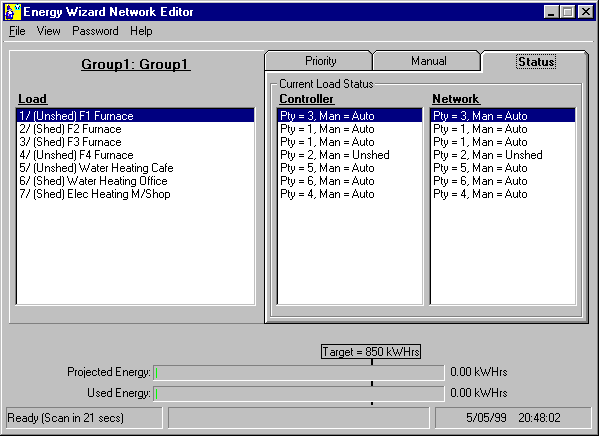Viewport: 599px width, 436px height.
Task: Click the Used Energy 0.00 kWHrs value
Action: pyautogui.click(x=479, y=393)
